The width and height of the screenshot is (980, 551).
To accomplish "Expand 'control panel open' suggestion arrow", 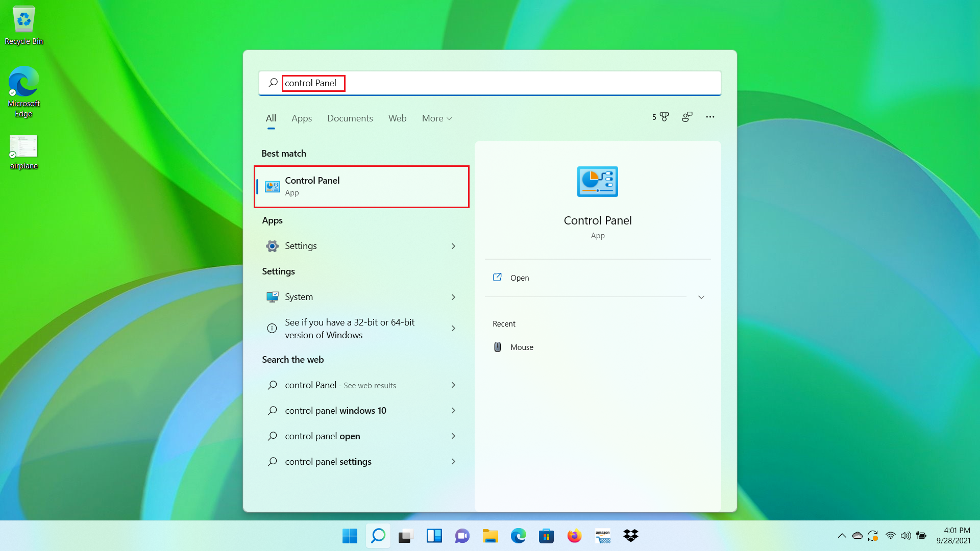I will click(x=453, y=436).
